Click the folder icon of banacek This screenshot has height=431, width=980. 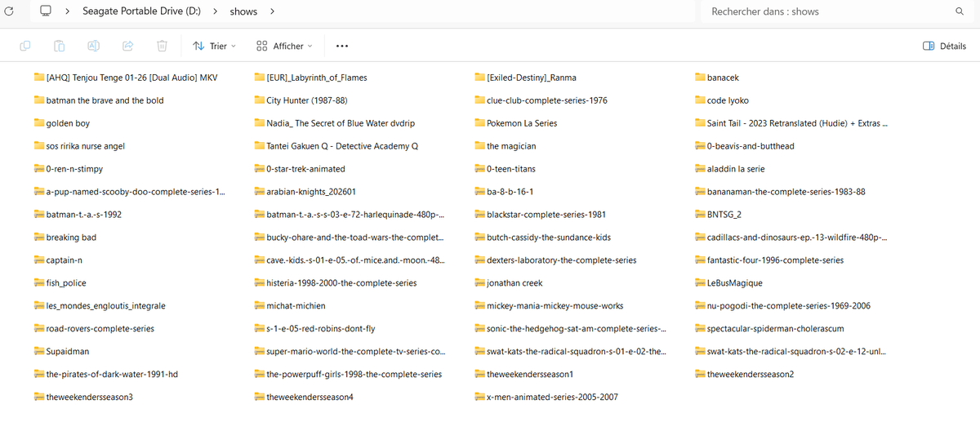(700, 78)
